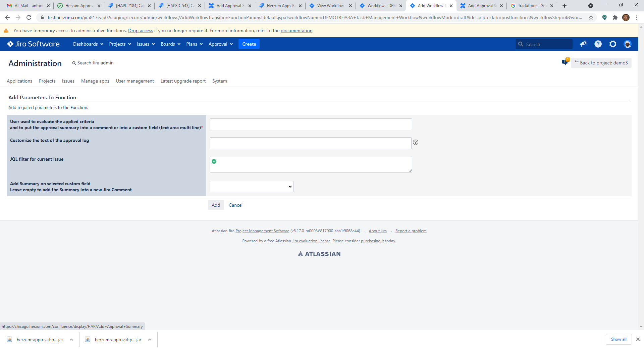Click the Drop access link in banner
This screenshot has width=644, height=349.
(x=140, y=31)
